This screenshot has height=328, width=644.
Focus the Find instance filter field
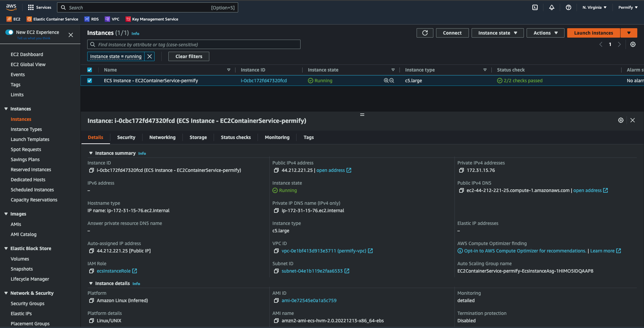194,44
